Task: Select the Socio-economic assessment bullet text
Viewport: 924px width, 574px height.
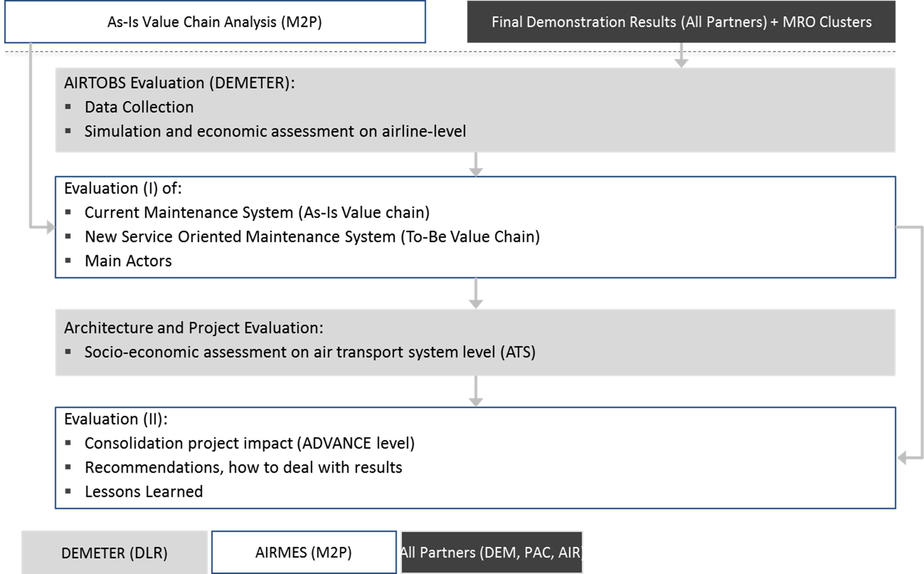Action: [x=310, y=352]
